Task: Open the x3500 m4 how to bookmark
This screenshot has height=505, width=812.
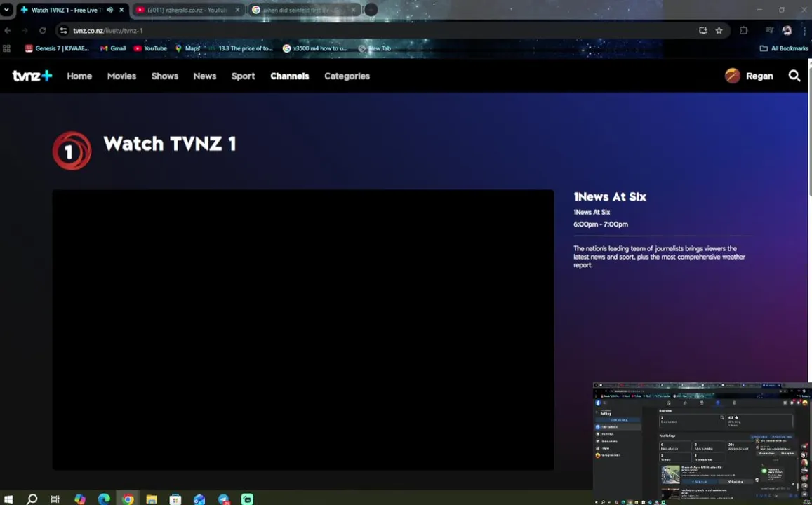Action: pyautogui.click(x=315, y=48)
